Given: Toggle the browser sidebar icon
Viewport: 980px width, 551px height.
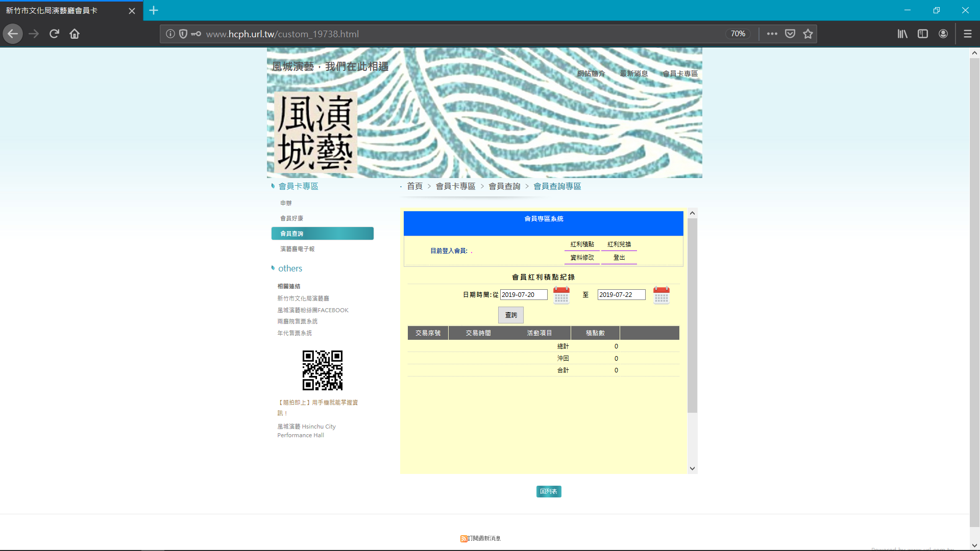Looking at the screenshot, I should [x=923, y=34].
